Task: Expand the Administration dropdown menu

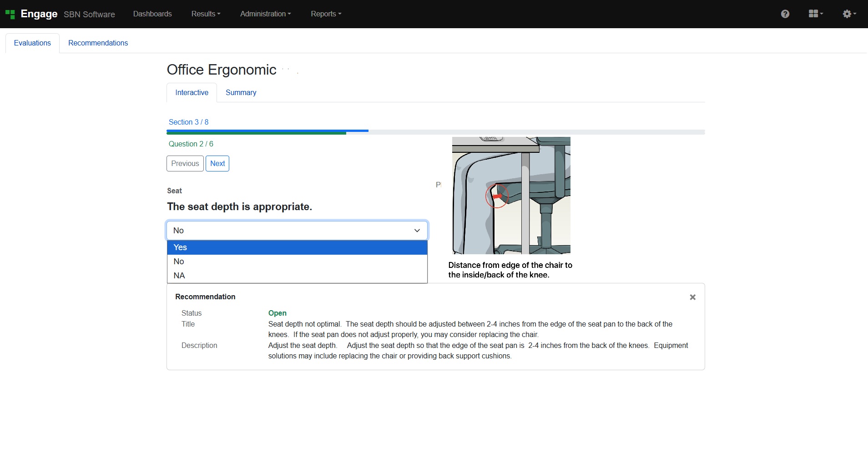Action: (265, 14)
